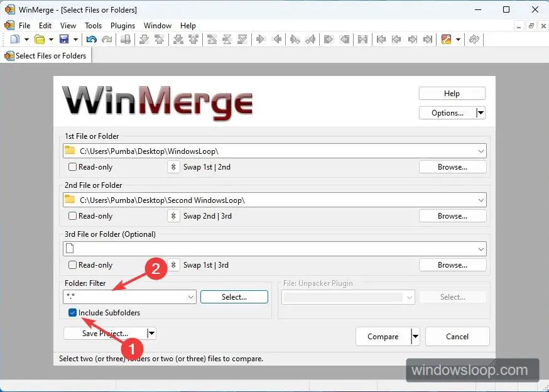This screenshot has width=549, height=392.
Task: Click the Save floppy disk icon
Action: coord(64,39)
